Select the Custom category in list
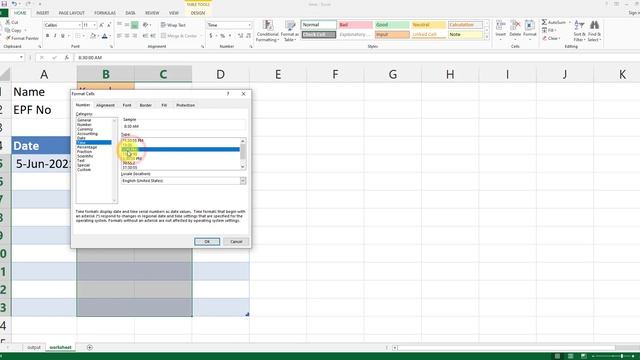Viewport: 640px width, 360px height. pyautogui.click(x=84, y=169)
